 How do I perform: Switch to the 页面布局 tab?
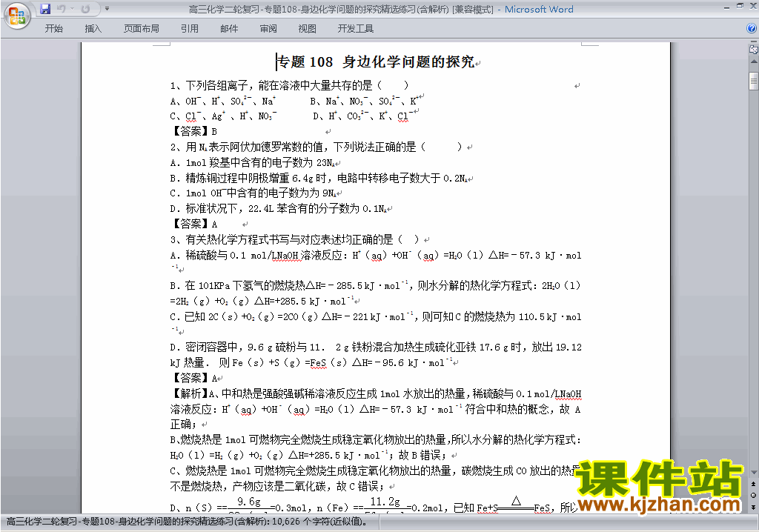(142, 29)
